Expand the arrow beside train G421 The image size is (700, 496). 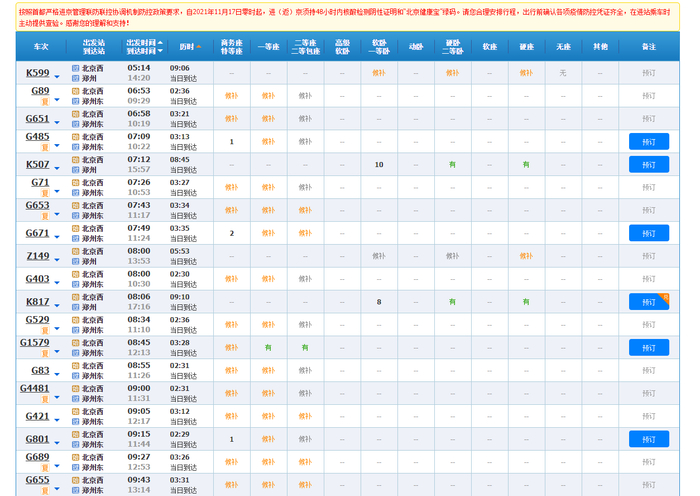57,420
